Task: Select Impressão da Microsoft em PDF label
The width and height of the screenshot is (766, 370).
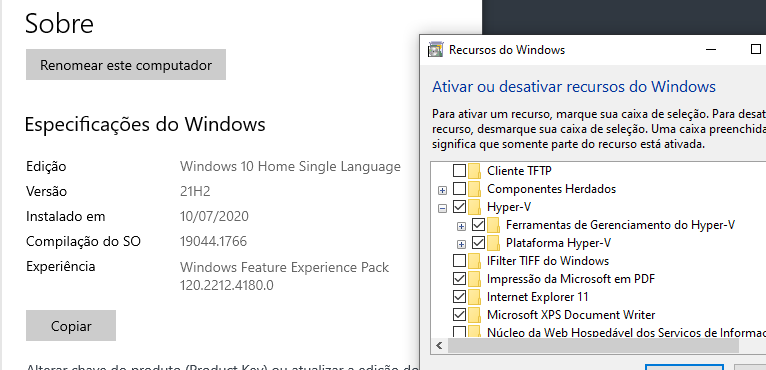Action: pyautogui.click(x=571, y=279)
